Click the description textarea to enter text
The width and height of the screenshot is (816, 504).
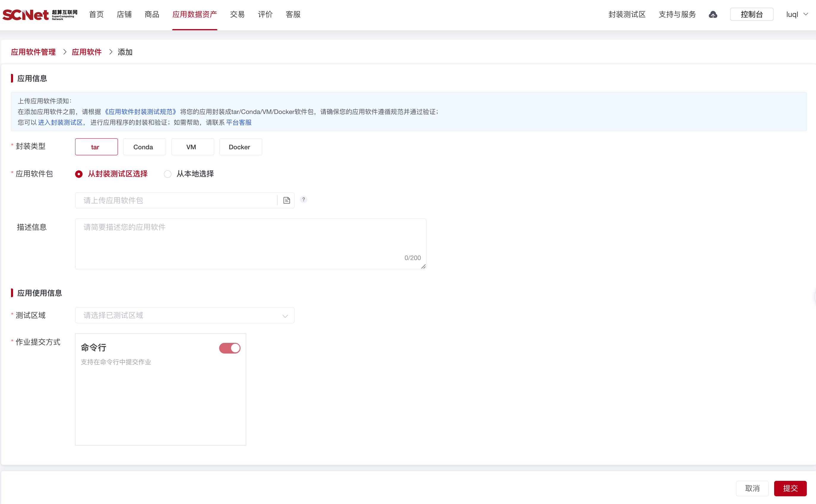point(250,243)
